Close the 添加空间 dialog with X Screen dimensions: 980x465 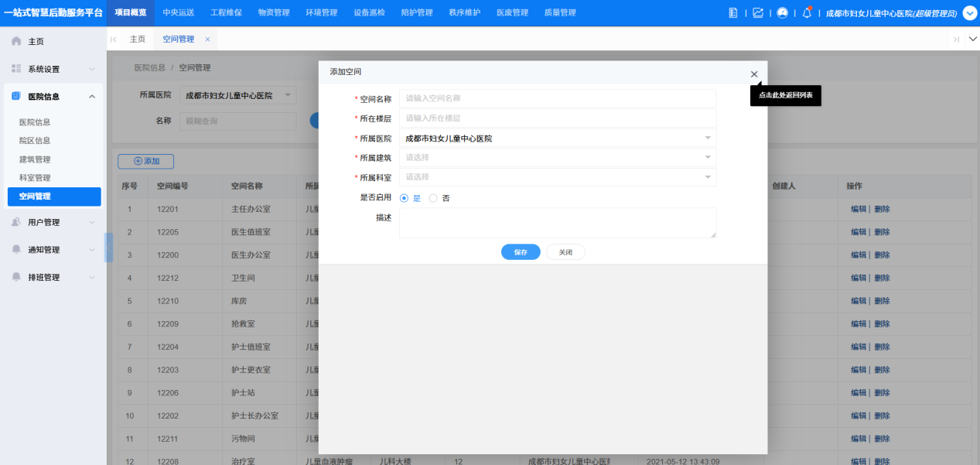tap(754, 74)
